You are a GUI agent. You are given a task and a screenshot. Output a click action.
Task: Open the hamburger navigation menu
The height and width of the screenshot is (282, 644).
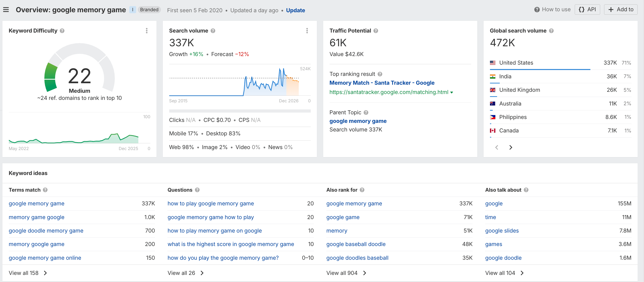pos(6,10)
